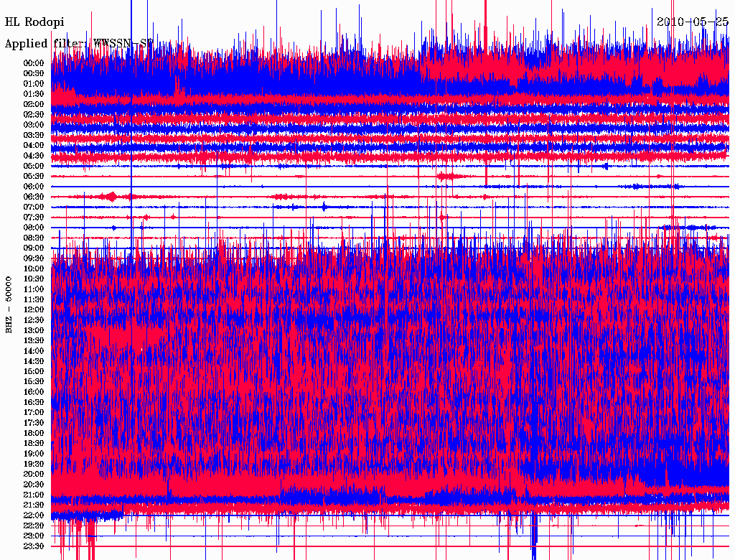Pick the 20:30 time row label

click(x=34, y=485)
